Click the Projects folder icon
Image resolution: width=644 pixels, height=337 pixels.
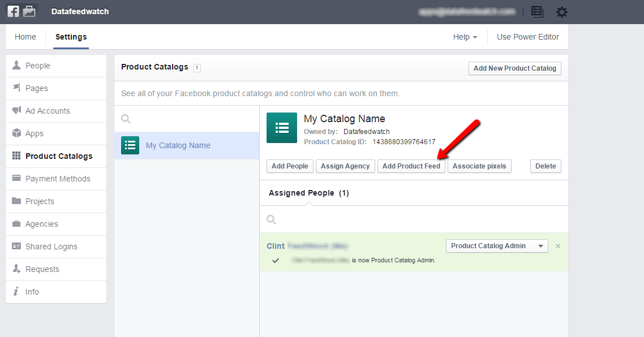point(16,201)
